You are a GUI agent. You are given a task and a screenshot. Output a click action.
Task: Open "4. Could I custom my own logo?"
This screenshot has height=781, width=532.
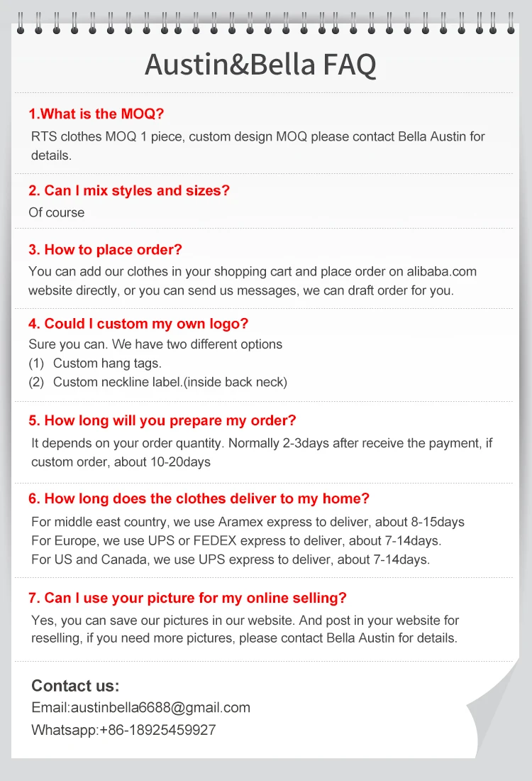(138, 324)
